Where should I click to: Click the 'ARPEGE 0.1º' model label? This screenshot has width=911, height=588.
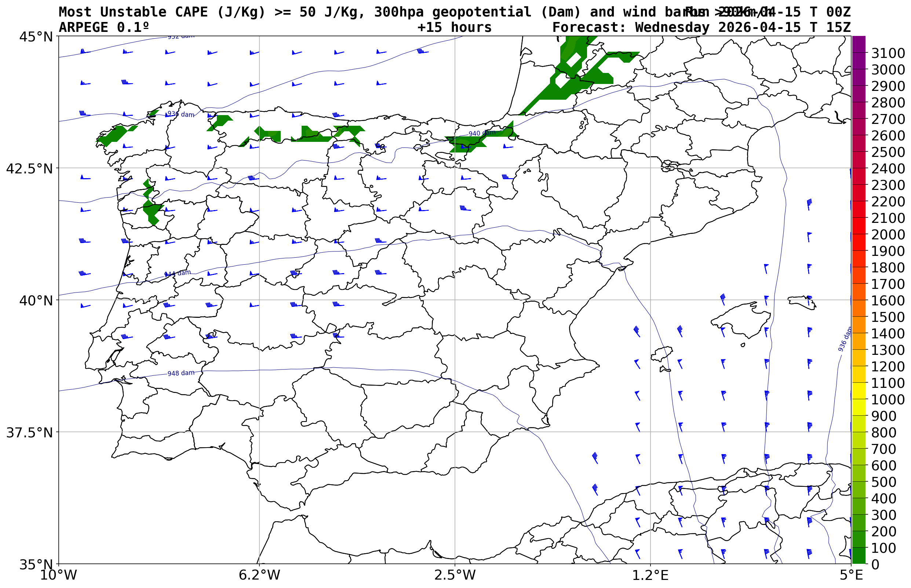tap(103, 27)
